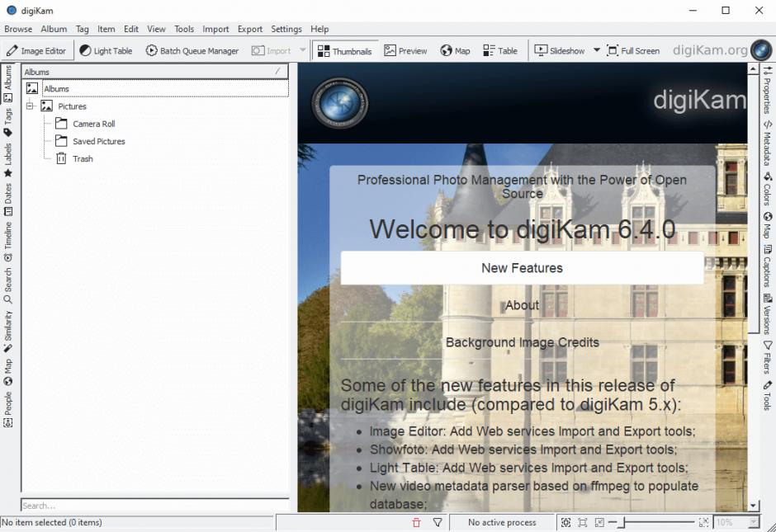
Task: Click the album Search input field
Action: pyautogui.click(x=155, y=506)
